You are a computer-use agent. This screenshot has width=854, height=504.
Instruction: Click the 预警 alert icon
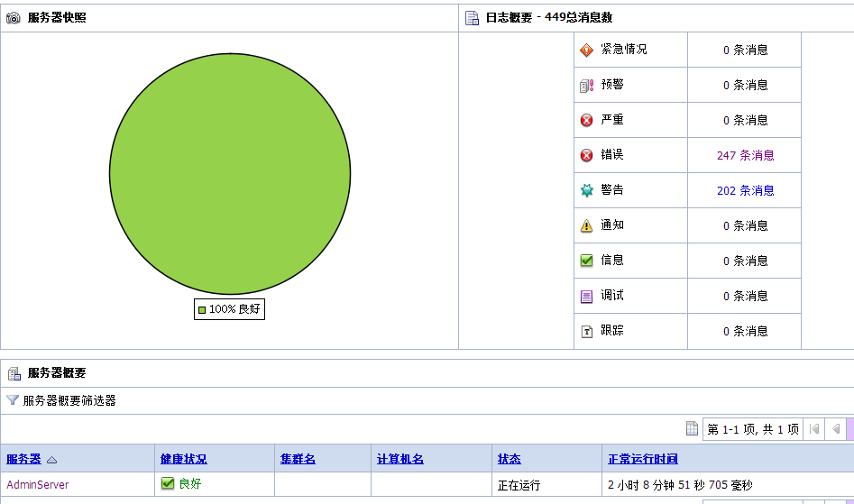coord(586,86)
